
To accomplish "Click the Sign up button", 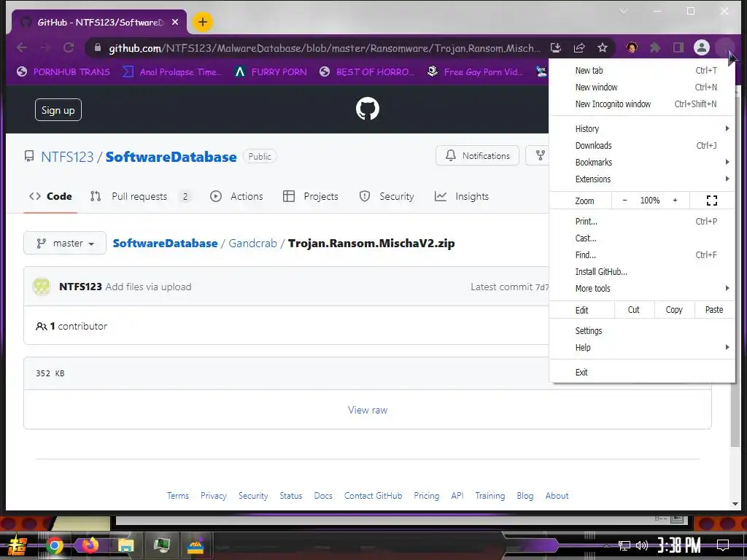I will pos(58,110).
